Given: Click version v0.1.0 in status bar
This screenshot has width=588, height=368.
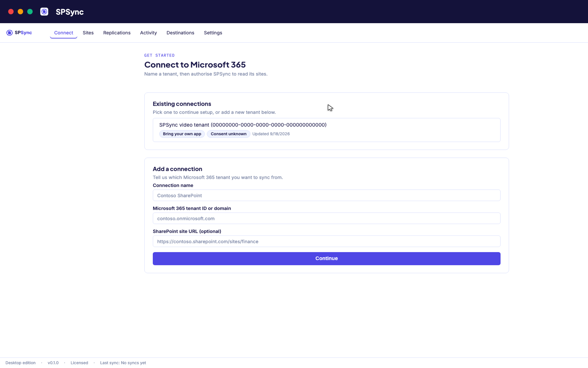Looking at the screenshot, I should [x=53, y=363].
